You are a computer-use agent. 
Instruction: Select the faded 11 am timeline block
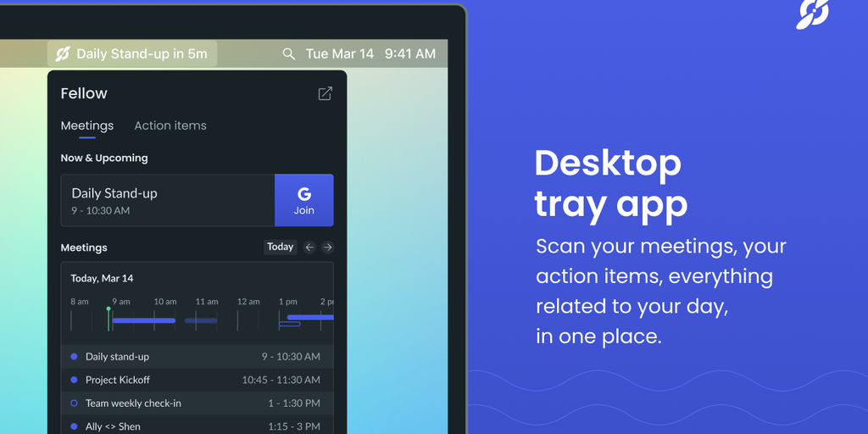coord(201,320)
